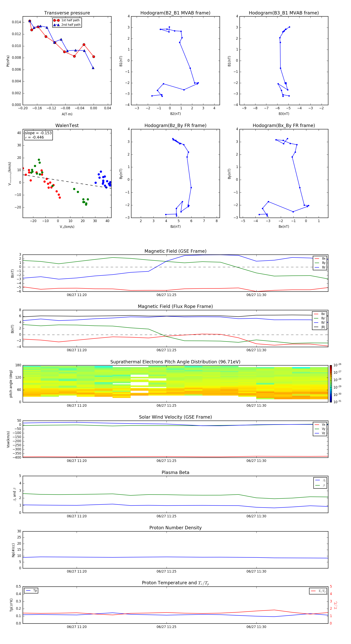Click the 'Np(#/cc)' axis label

(x=13, y=550)
